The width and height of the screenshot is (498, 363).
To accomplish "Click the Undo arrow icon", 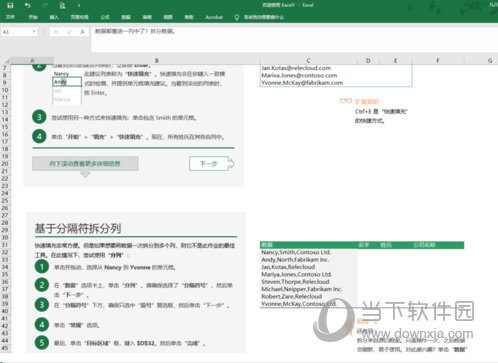I will [28, 5].
